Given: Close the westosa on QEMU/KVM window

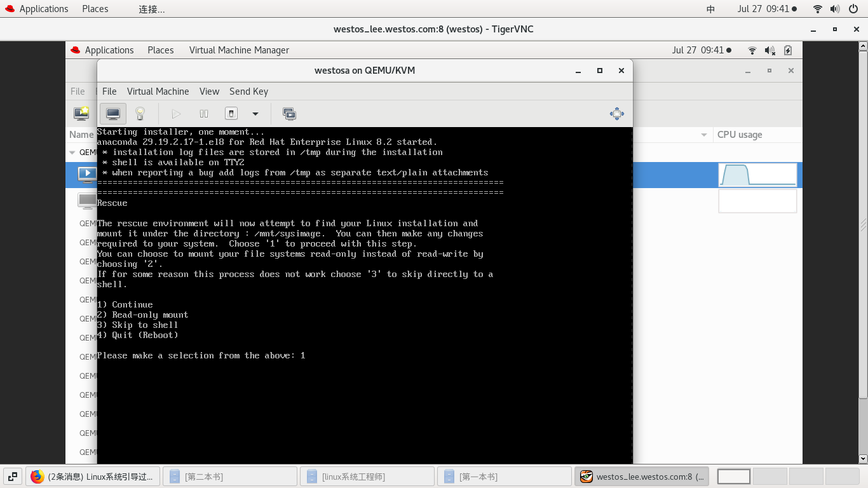Looking at the screenshot, I should click(621, 71).
